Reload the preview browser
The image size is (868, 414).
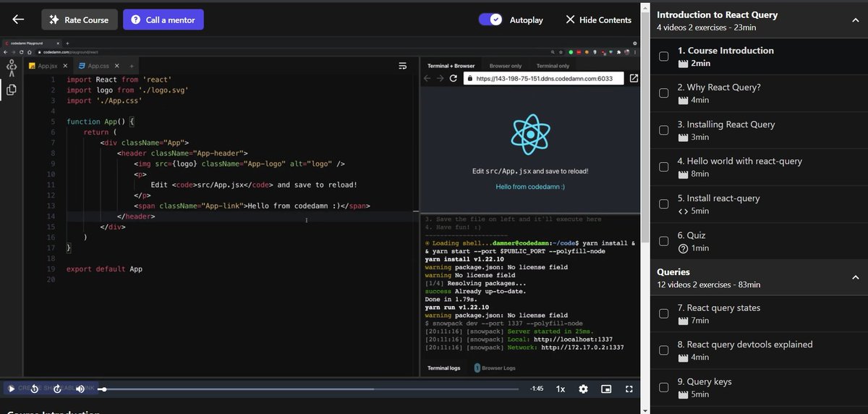pyautogui.click(x=454, y=78)
